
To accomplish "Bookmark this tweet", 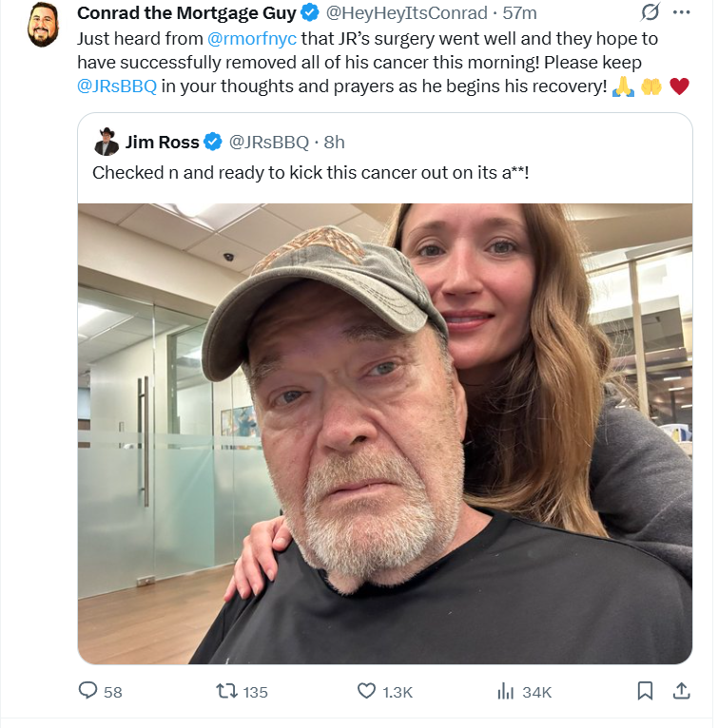I will click(645, 691).
